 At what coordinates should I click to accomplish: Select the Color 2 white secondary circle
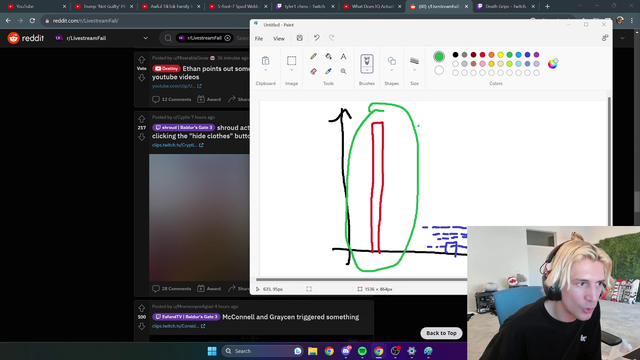click(x=439, y=70)
